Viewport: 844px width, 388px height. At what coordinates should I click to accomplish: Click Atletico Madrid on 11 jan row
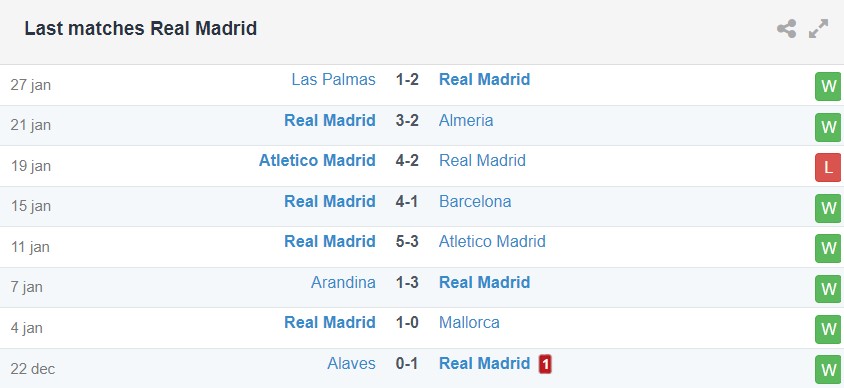[x=493, y=241]
